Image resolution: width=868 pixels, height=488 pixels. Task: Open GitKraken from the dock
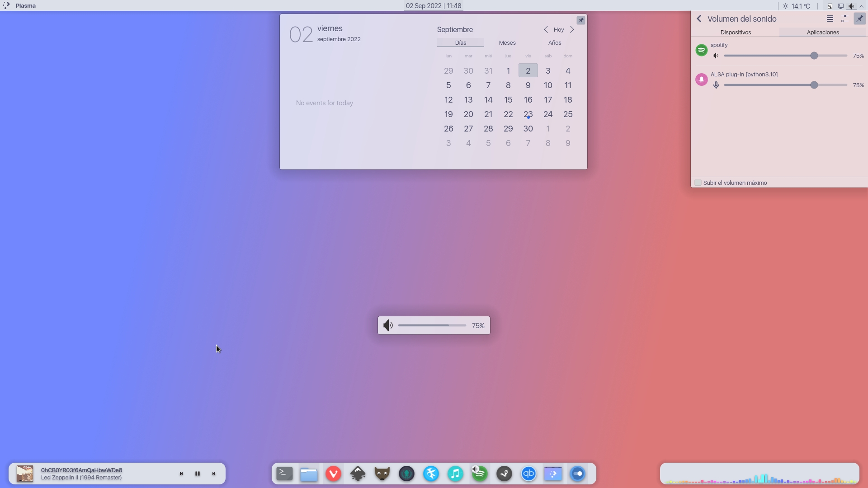pos(406,474)
